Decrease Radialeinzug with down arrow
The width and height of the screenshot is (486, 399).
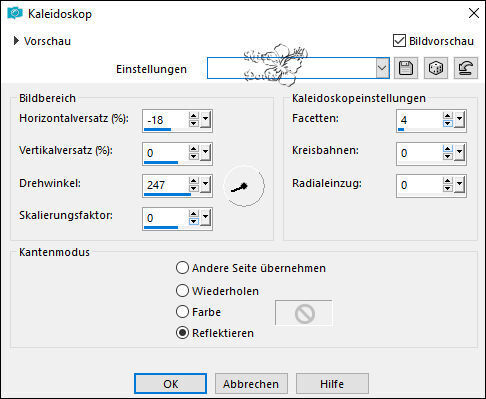click(448, 188)
